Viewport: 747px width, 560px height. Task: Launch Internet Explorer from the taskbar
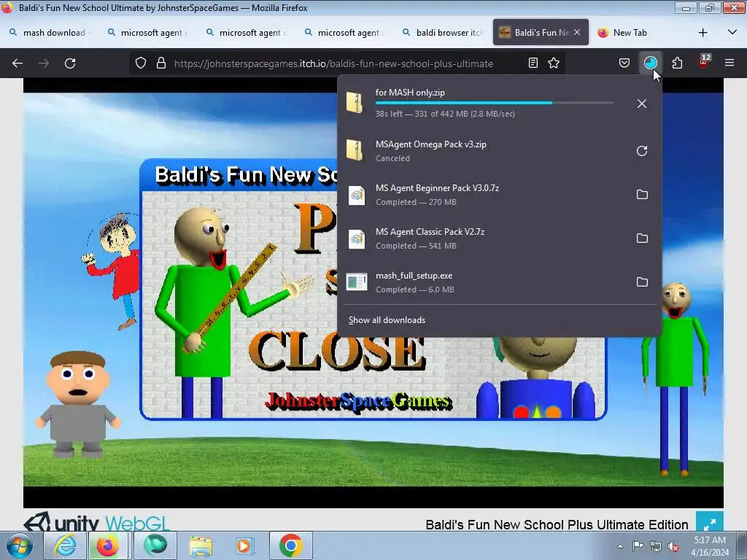click(x=64, y=545)
